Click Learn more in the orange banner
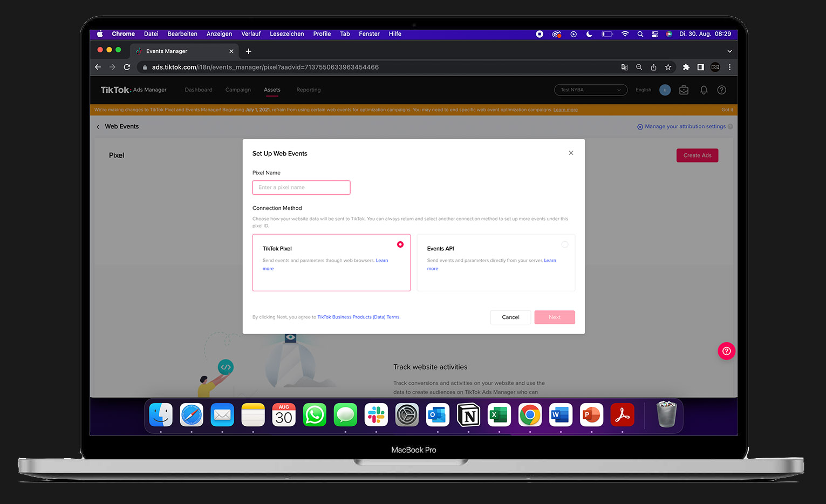This screenshot has height=504, width=826. [x=565, y=110]
